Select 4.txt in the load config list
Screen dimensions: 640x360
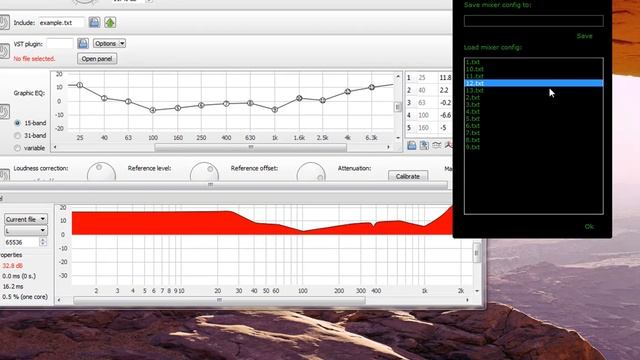533,111
